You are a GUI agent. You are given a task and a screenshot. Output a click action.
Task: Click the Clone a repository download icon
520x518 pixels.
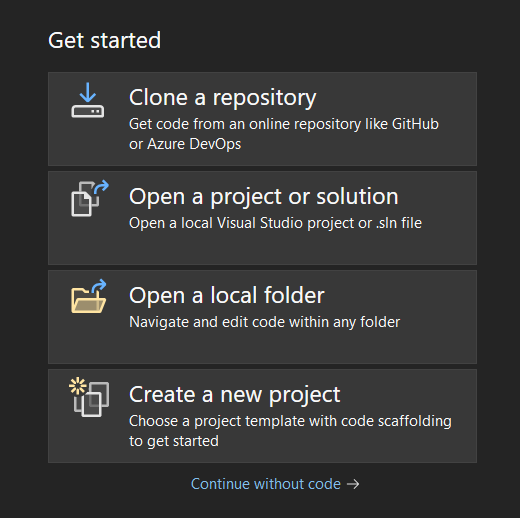coord(88,100)
